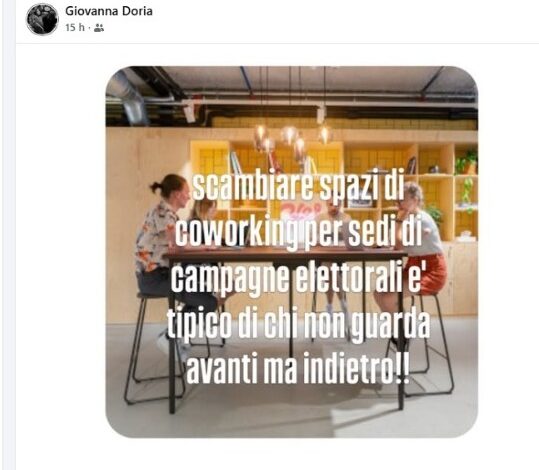The image size is (539, 470).
Task: Click the green plant on the shelf
Action: point(467,162)
